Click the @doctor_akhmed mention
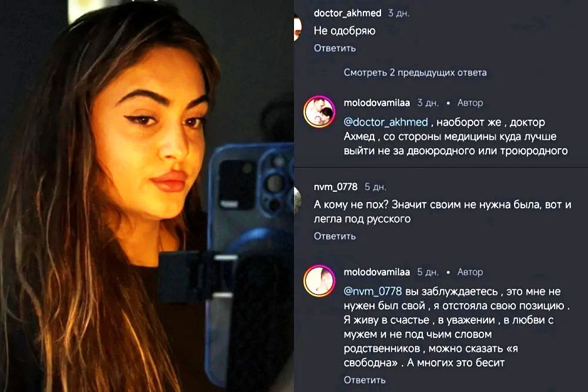This screenshot has height=392, width=588. [x=386, y=122]
